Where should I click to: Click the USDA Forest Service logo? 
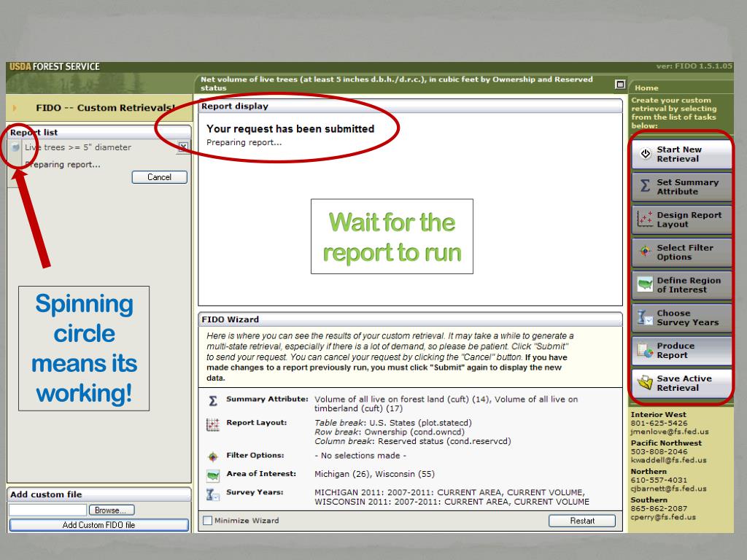pyautogui.click(x=55, y=67)
